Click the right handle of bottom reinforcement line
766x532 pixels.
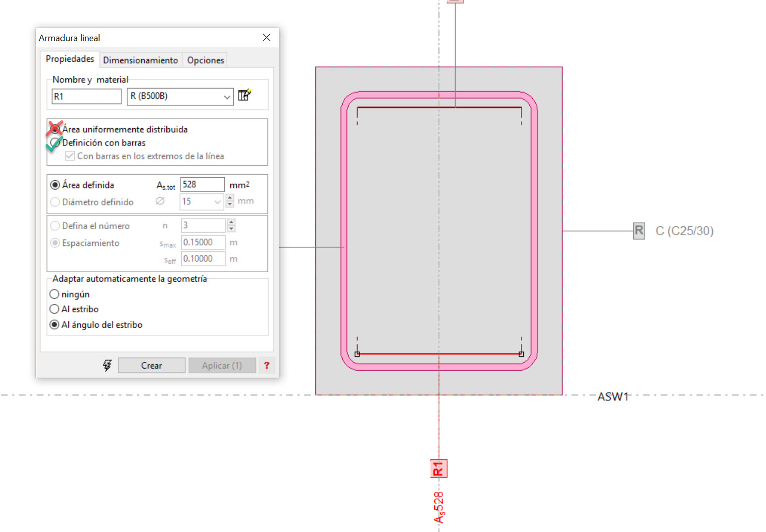(x=521, y=354)
